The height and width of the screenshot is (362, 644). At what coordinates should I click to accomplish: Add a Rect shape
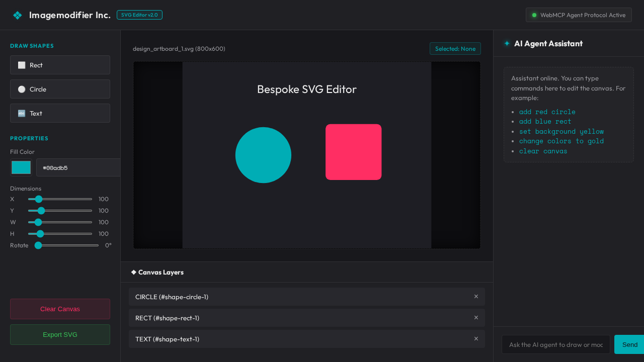coord(60,65)
